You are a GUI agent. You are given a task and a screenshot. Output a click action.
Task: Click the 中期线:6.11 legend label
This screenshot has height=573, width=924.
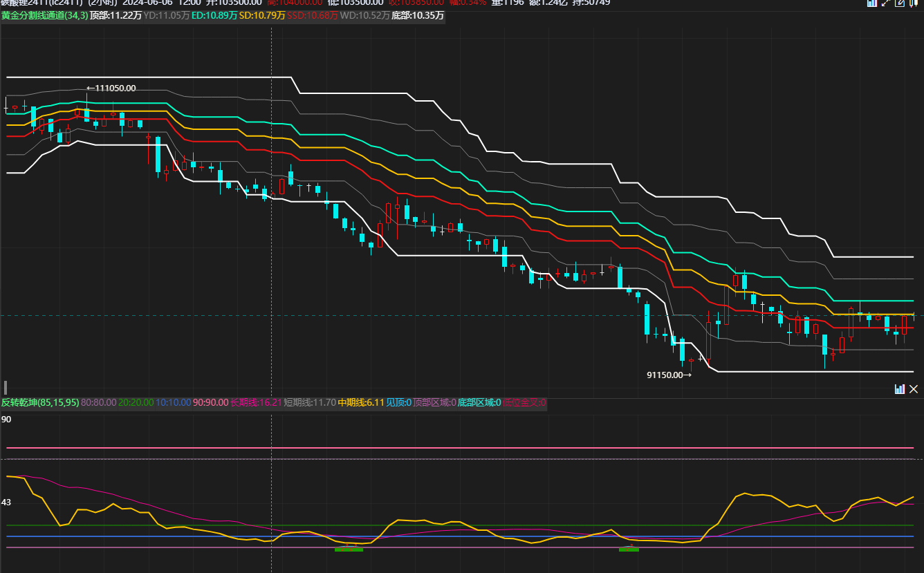coord(360,402)
